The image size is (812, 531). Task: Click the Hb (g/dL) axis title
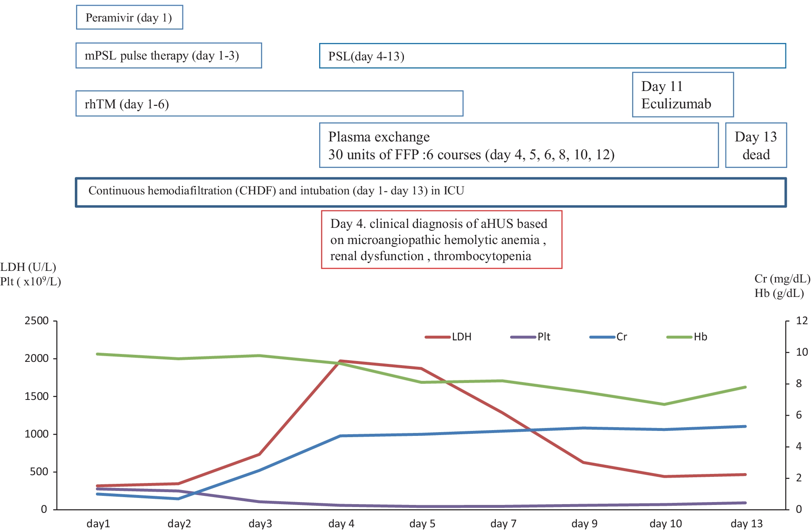779,293
